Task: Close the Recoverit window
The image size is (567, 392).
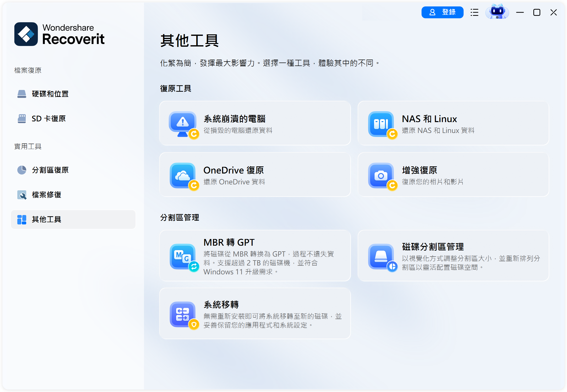Action: tap(553, 12)
